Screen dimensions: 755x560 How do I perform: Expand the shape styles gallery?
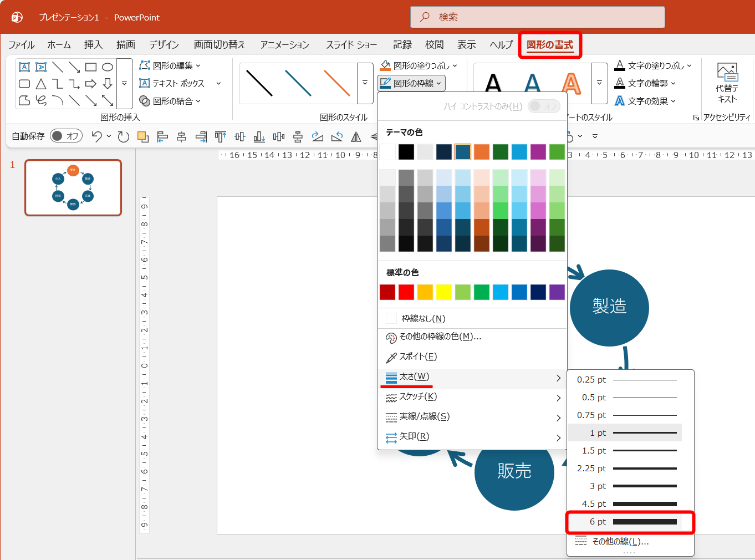365,83
